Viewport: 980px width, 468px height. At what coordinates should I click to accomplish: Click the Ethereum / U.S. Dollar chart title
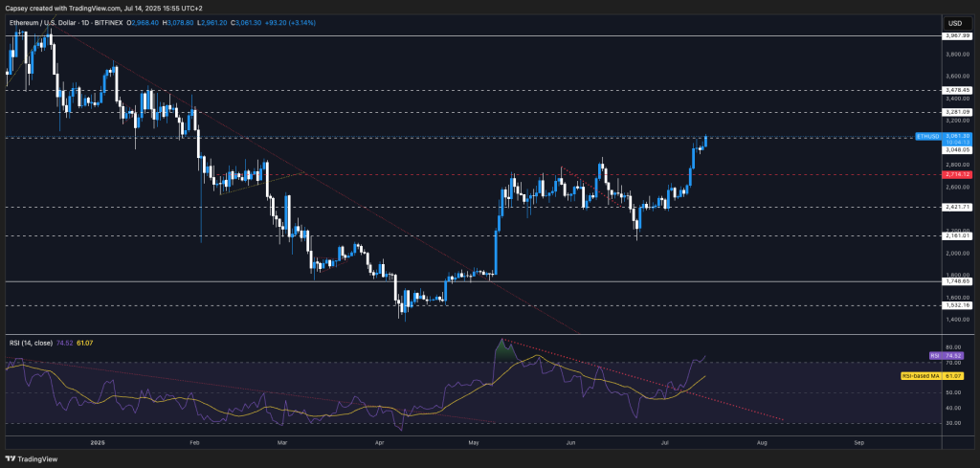(x=66, y=23)
